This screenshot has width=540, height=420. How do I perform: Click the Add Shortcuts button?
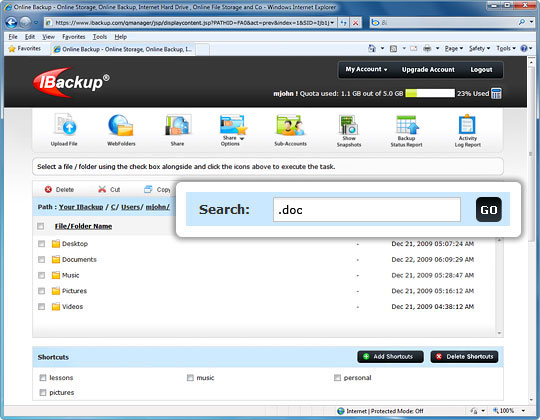391,357
